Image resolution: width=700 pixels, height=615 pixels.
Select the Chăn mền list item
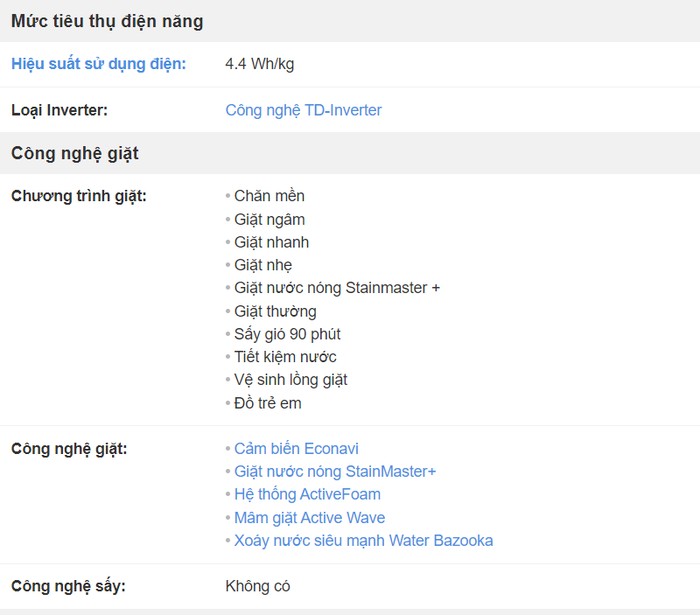[x=269, y=196]
